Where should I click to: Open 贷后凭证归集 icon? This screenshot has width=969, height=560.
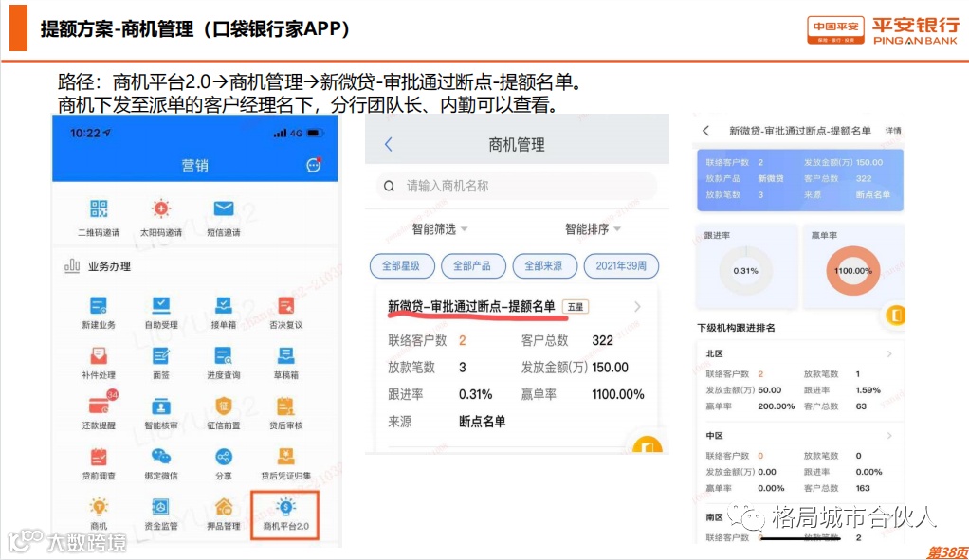[x=285, y=457]
